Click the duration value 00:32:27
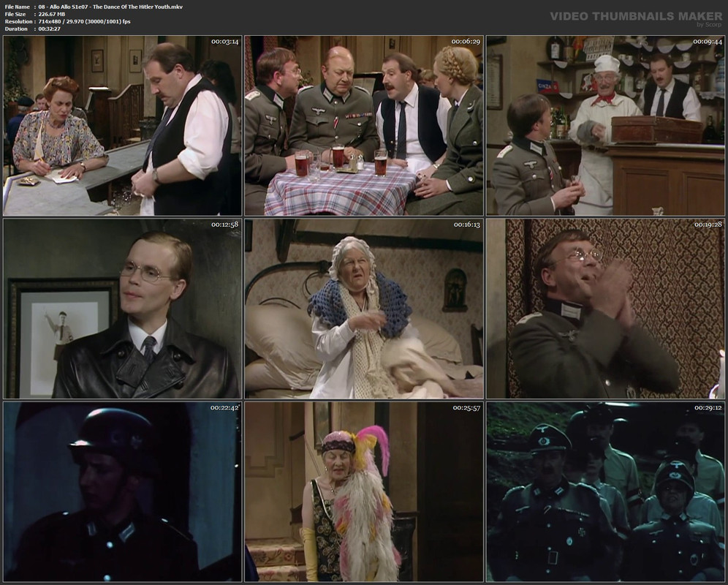728x585 pixels. pyautogui.click(x=50, y=29)
